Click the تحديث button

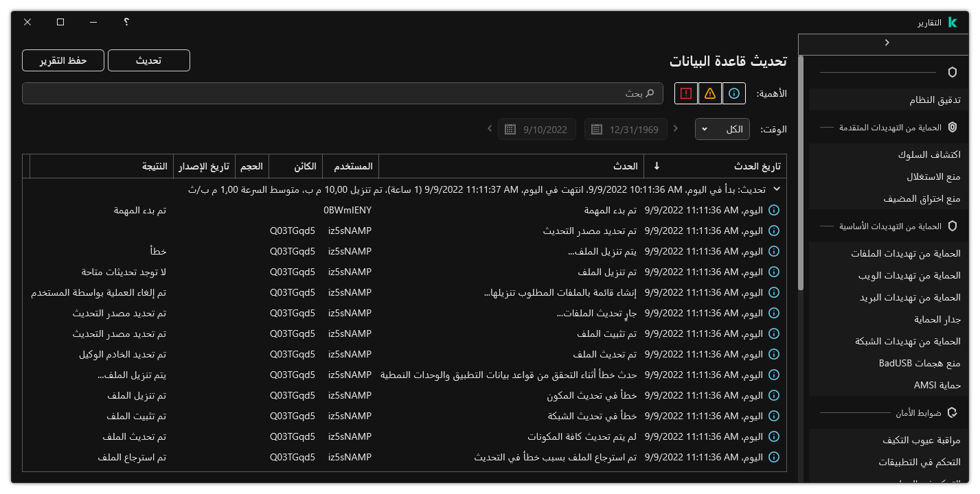pyautogui.click(x=148, y=60)
